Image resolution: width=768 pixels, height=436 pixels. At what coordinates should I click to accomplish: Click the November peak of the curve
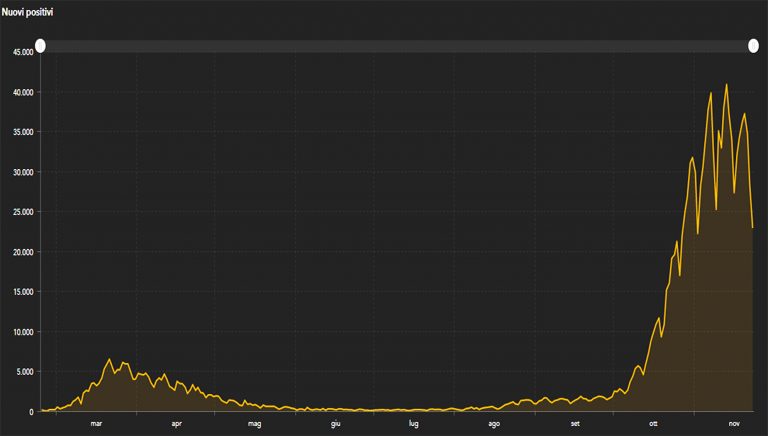[726, 84]
